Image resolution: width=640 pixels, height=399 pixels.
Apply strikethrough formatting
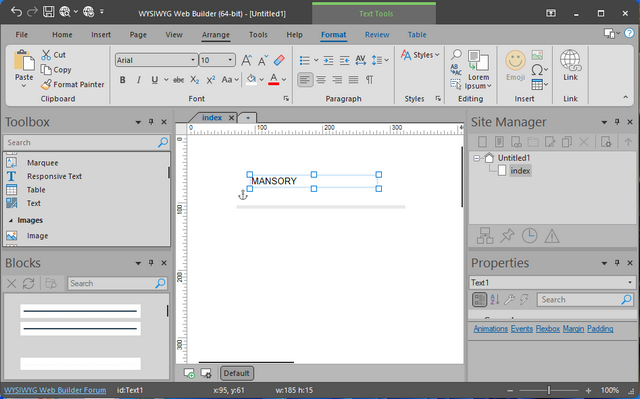pyautogui.click(x=178, y=80)
